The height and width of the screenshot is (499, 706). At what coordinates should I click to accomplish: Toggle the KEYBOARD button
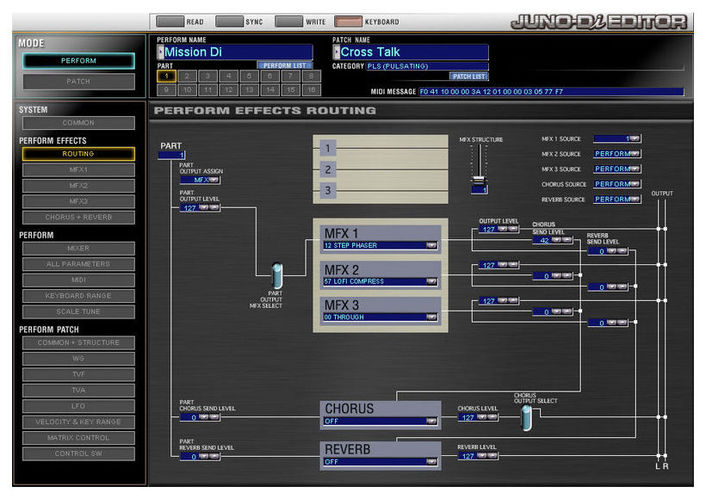348,21
